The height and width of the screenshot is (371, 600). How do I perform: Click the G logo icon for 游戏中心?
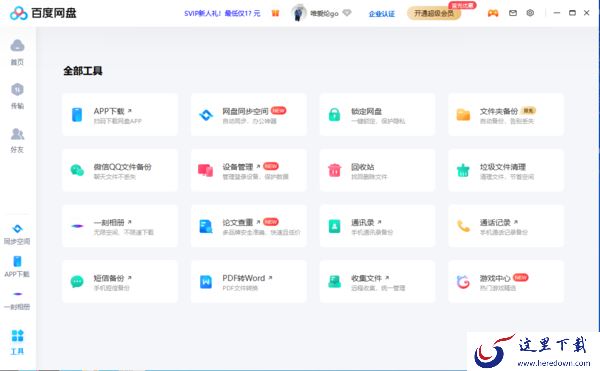pyautogui.click(x=463, y=282)
